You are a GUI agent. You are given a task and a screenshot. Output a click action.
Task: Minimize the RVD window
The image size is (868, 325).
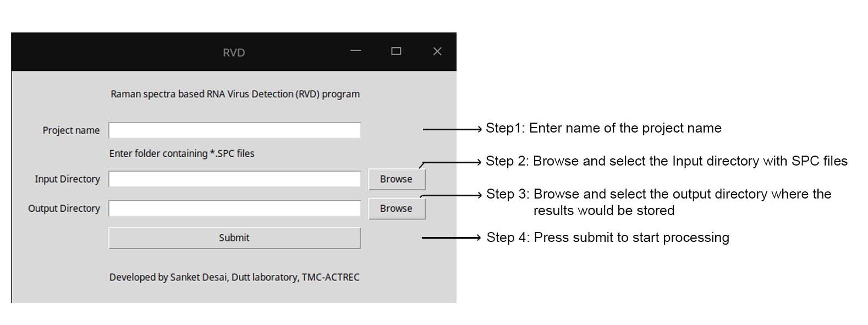[356, 51]
